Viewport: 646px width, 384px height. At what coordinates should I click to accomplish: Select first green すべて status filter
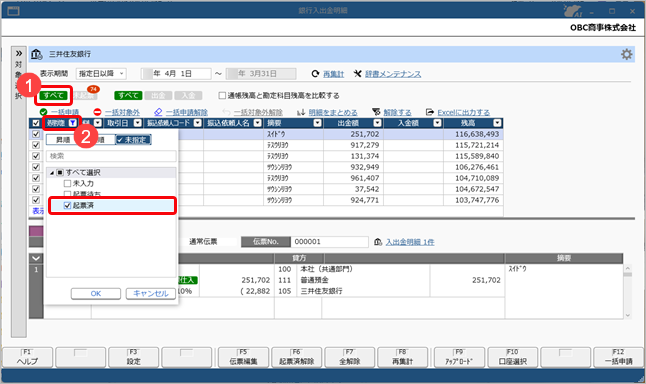[x=54, y=96]
